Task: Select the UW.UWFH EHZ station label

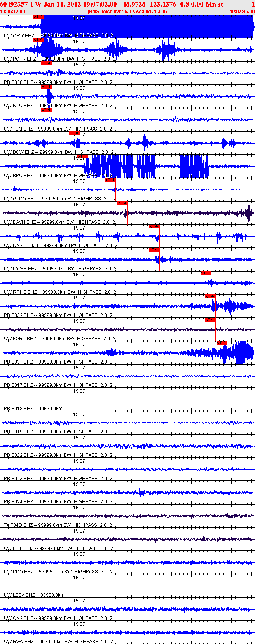Action: click(x=21, y=269)
